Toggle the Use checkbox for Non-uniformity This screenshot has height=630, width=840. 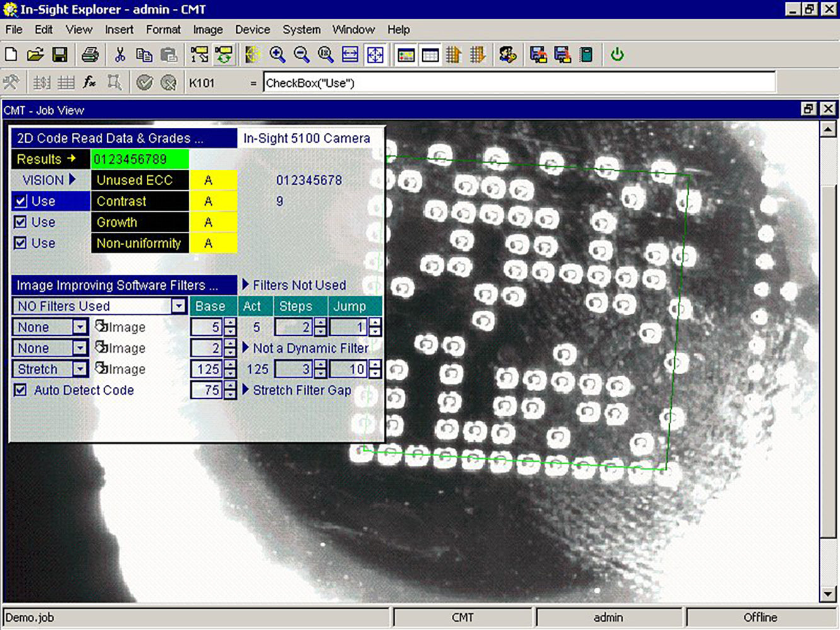click(x=21, y=243)
